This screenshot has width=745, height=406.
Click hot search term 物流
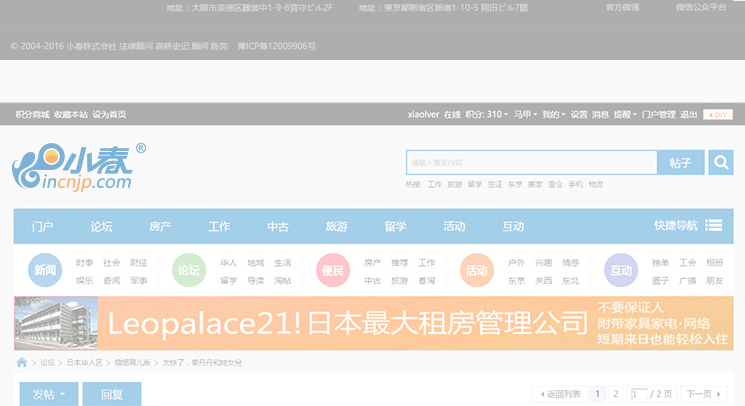point(596,184)
